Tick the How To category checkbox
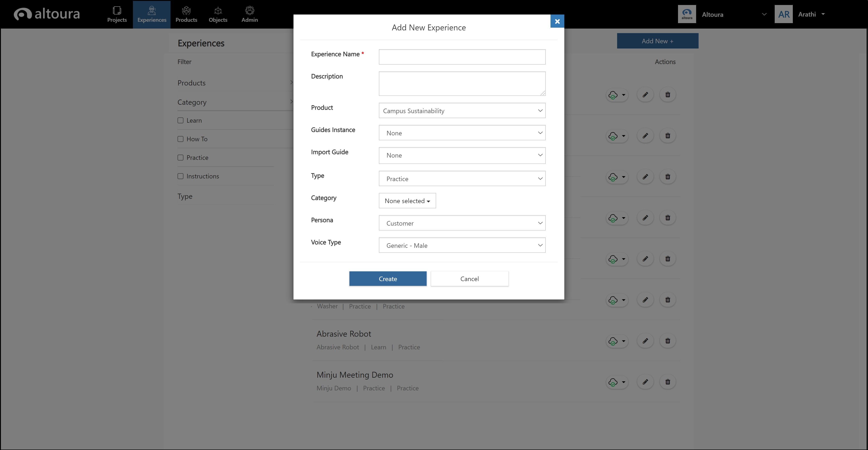Viewport: 868px width, 450px height. pyautogui.click(x=181, y=139)
